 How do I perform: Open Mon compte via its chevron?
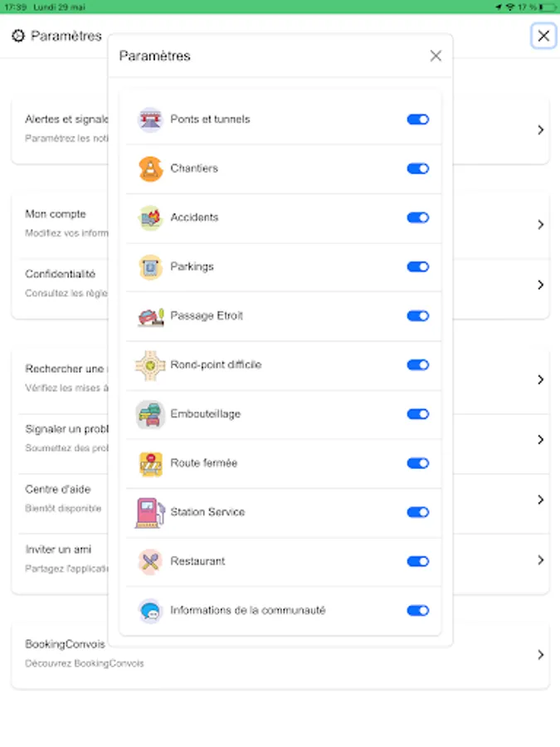540,224
